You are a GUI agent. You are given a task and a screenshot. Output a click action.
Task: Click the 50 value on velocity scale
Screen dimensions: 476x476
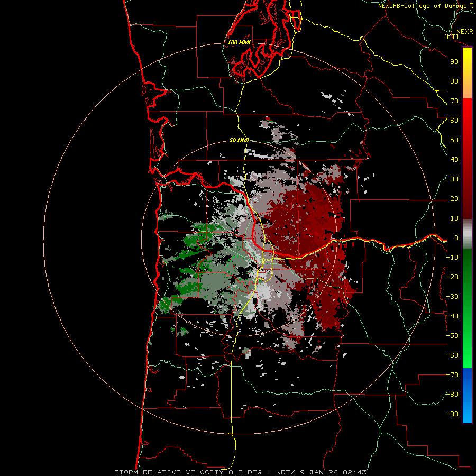click(454, 140)
